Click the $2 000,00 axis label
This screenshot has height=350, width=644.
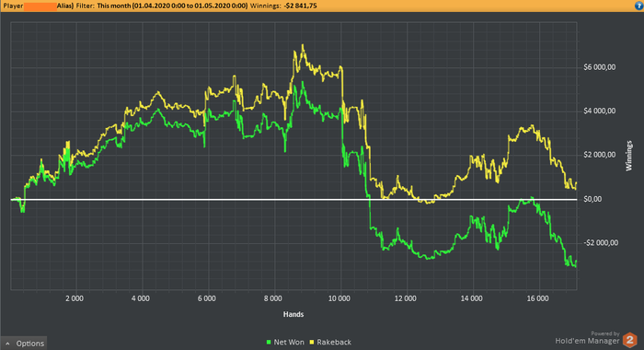click(600, 155)
